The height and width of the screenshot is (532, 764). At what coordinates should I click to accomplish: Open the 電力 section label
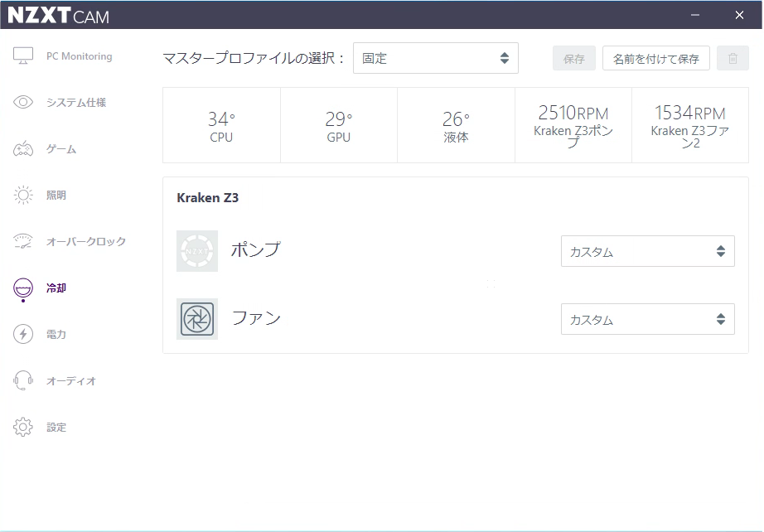click(56, 334)
